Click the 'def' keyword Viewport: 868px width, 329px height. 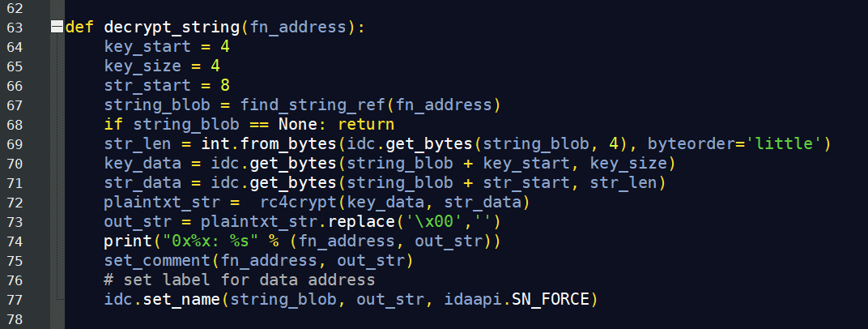[79, 28]
